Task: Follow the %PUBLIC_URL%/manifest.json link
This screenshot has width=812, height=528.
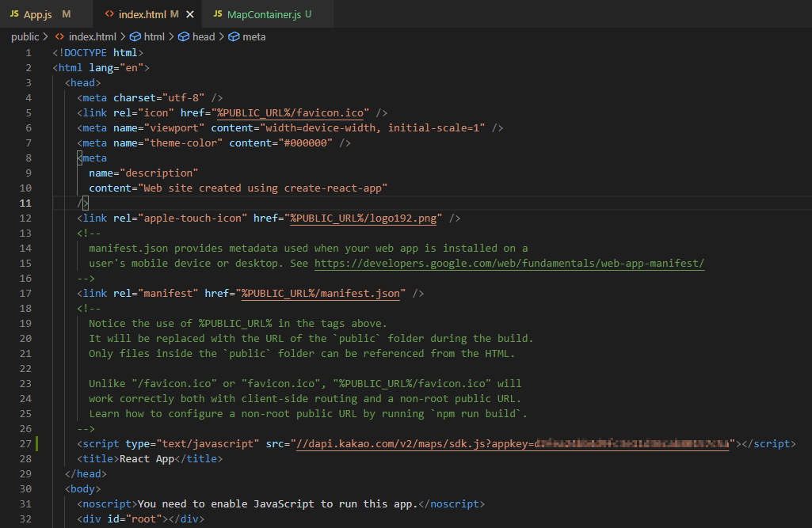Action: pos(321,293)
